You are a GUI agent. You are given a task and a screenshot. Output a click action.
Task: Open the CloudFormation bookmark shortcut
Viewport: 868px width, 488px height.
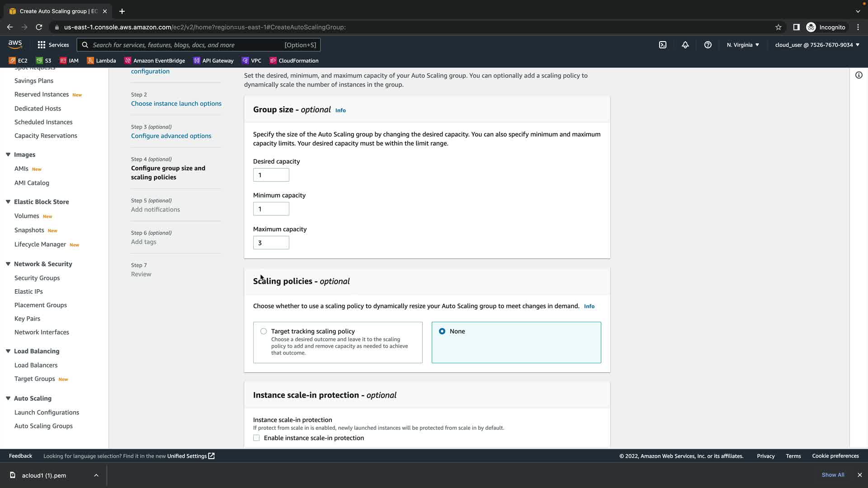[294, 61]
